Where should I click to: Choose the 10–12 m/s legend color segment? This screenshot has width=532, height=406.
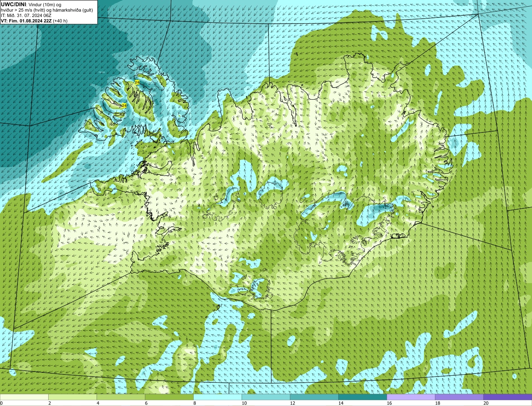(266, 397)
